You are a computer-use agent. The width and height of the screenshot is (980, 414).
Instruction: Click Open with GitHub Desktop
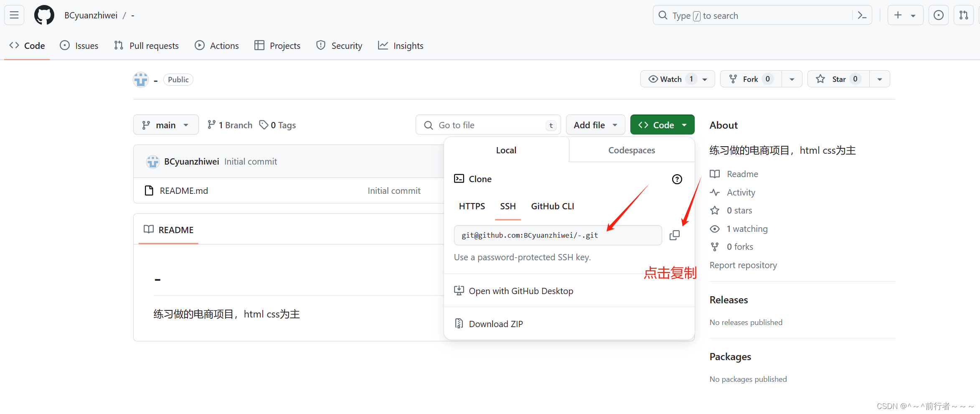click(x=521, y=291)
